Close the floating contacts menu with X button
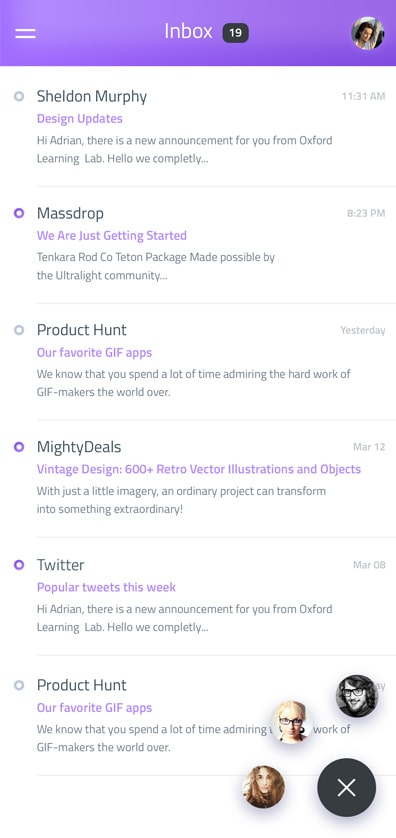The width and height of the screenshot is (396, 838). tap(346, 787)
